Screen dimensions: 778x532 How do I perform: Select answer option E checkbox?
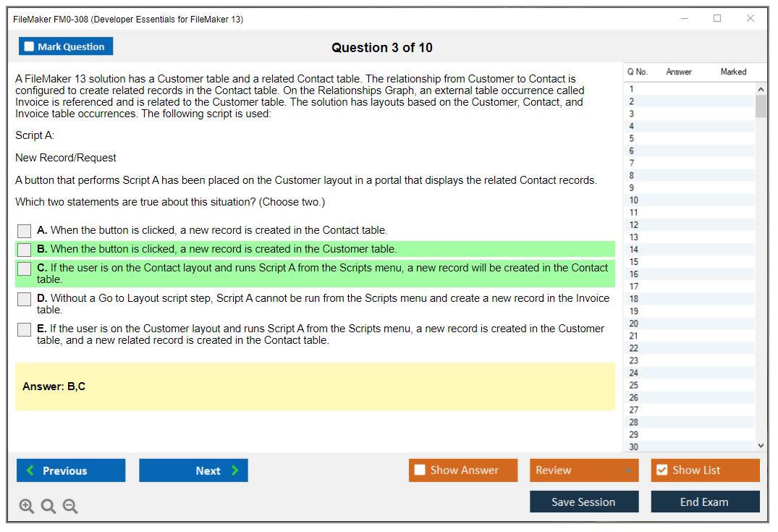coord(25,329)
